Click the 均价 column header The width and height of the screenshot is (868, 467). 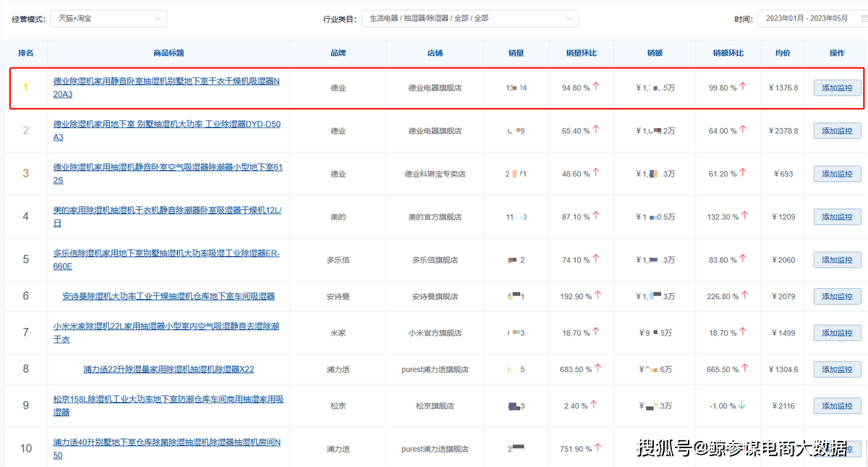(x=783, y=53)
